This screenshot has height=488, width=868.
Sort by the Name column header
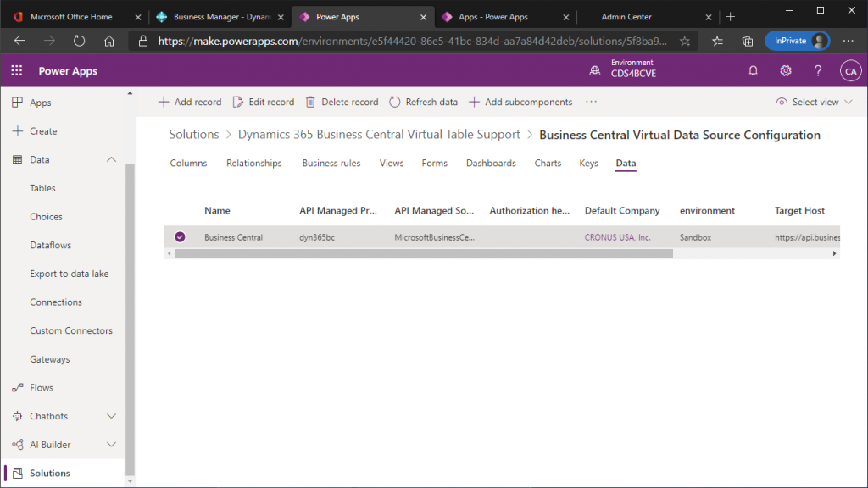pyautogui.click(x=217, y=210)
